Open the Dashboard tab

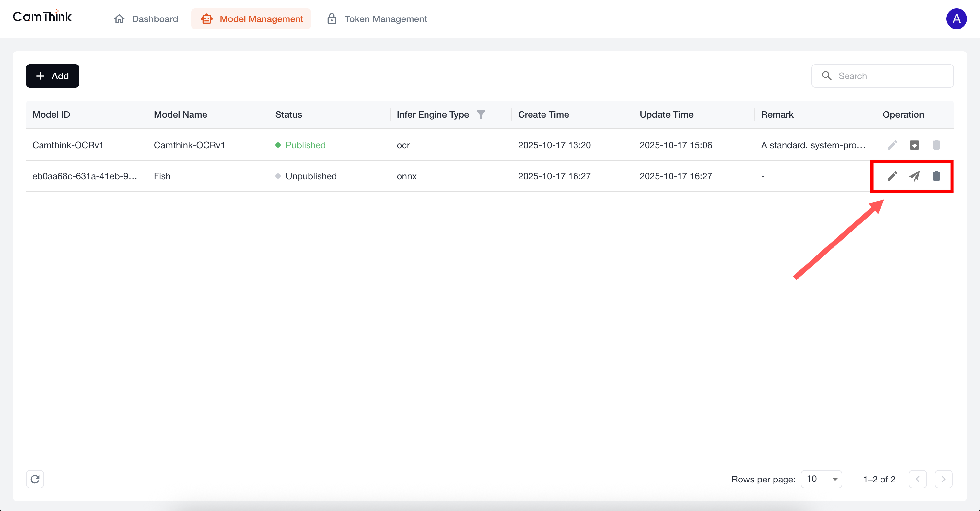tap(146, 19)
